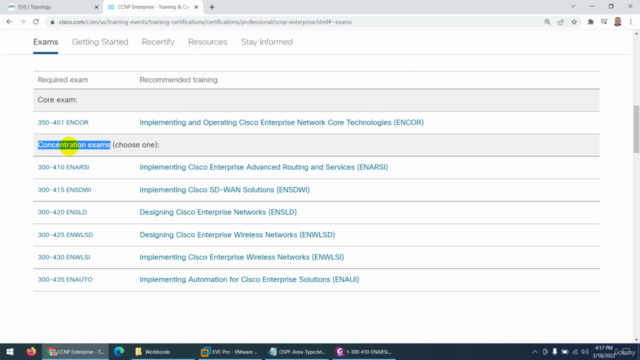The height and width of the screenshot is (360, 640).
Task: Open the zoom magnifier icon in address bar
Action: pyautogui.click(x=547, y=22)
